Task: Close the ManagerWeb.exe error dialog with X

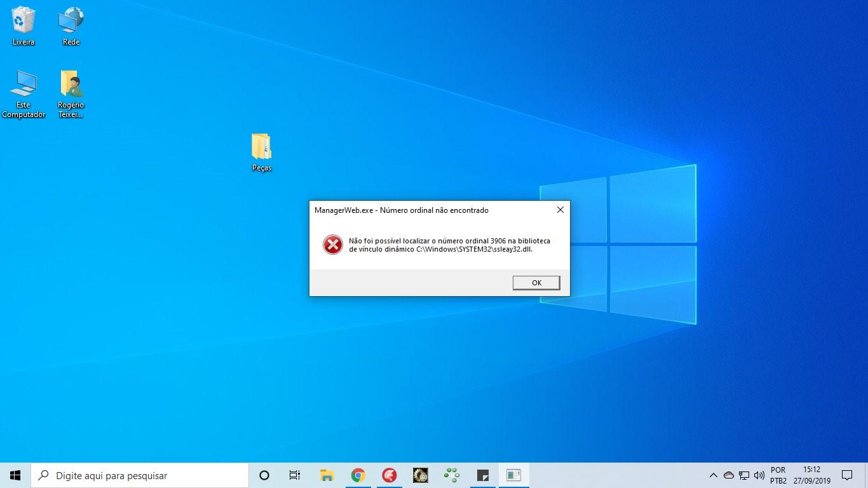Action: tap(560, 210)
